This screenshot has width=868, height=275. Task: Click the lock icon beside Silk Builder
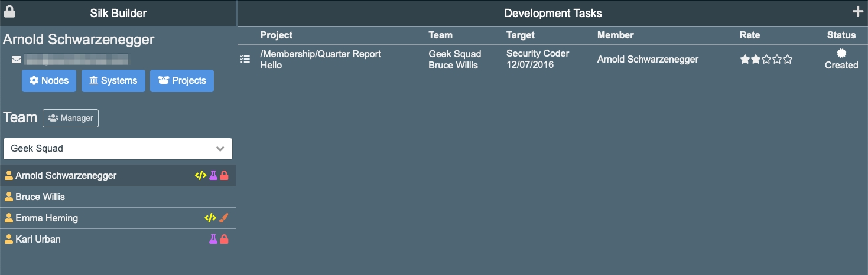coord(9,12)
